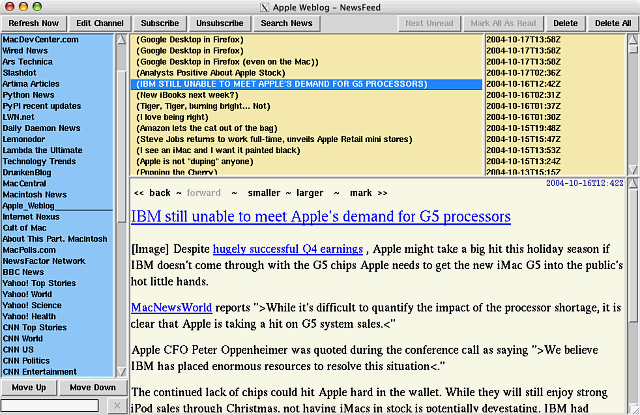This screenshot has width=640, height=415.
Task: Open the hugely successful Q4 earnings link
Action: coord(288,249)
